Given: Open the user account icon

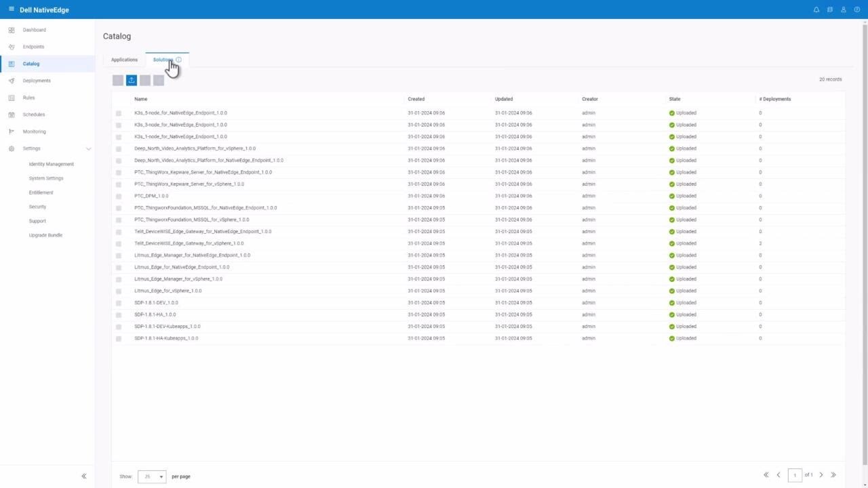Looking at the screenshot, I should click(844, 9).
